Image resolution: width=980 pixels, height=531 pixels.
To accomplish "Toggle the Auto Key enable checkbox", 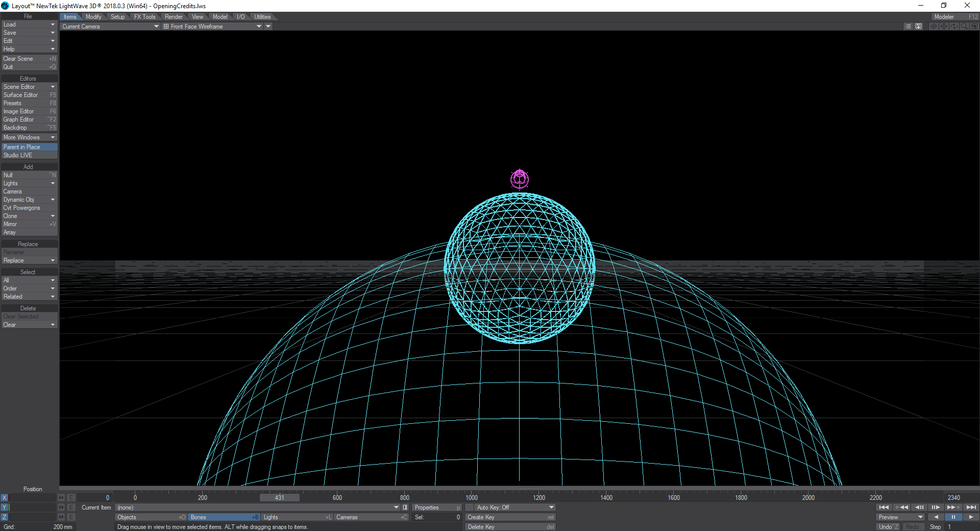I will tap(469, 508).
